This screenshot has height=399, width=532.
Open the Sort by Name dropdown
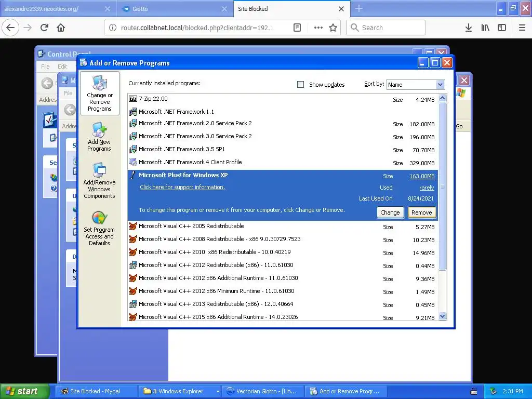(416, 85)
